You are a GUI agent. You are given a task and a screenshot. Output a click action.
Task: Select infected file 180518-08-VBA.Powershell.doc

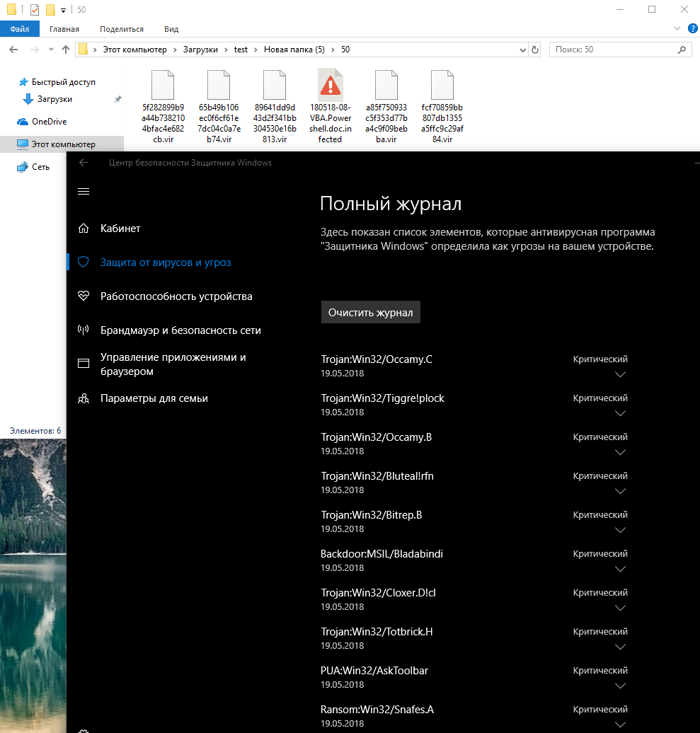point(330,107)
